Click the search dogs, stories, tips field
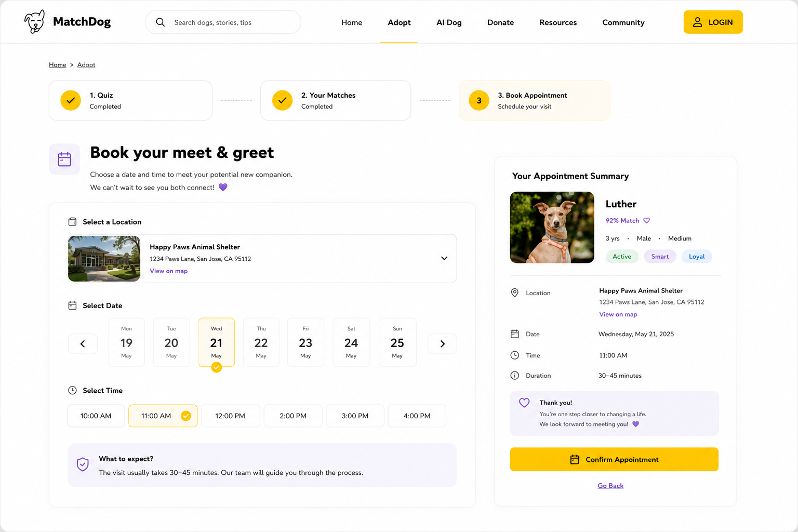This screenshot has width=798, height=532. [x=223, y=22]
